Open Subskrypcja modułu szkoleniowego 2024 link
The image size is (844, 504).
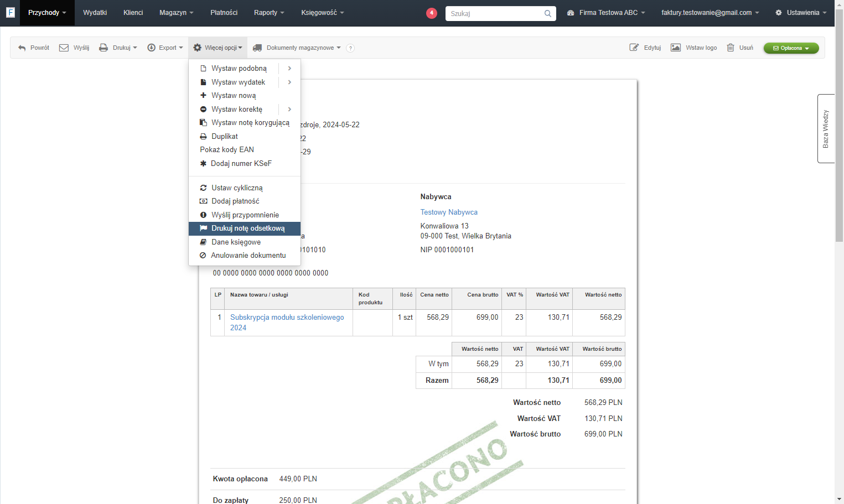pyautogui.click(x=287, y=323)
